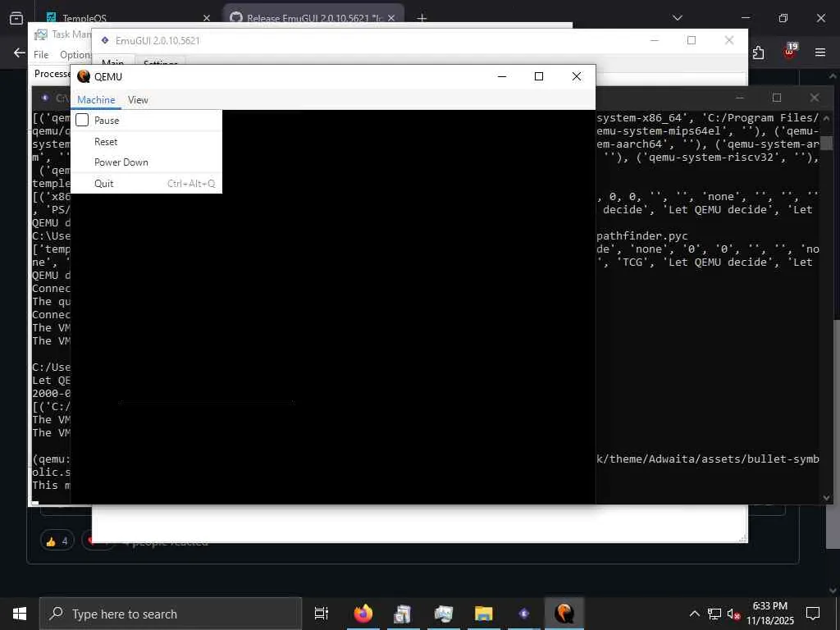The height and width of the screenshot is (630, 840).
Task: Select the TempleOS browser tab
Action: tap(126, 18)
